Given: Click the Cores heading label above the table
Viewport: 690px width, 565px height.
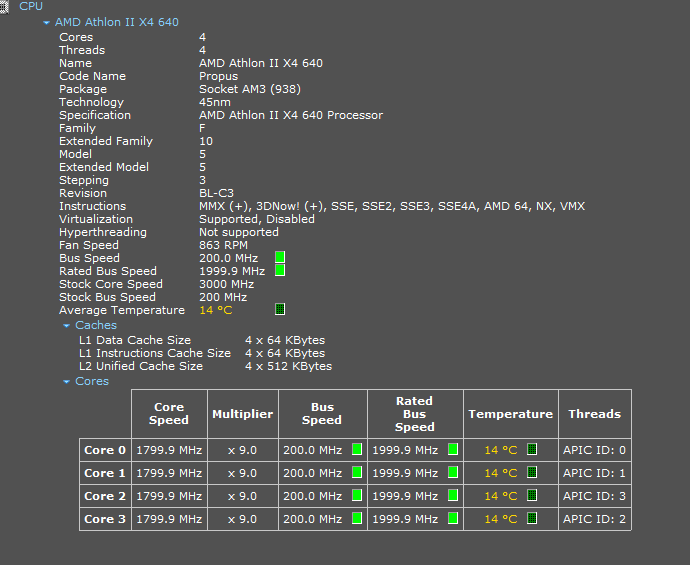Looking at the screenshot, I should pos(92,381).
